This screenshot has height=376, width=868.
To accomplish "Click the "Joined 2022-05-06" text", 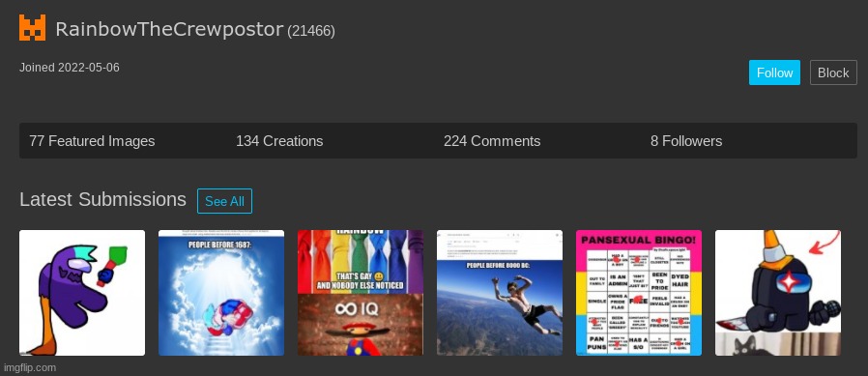I will [70, 68].
